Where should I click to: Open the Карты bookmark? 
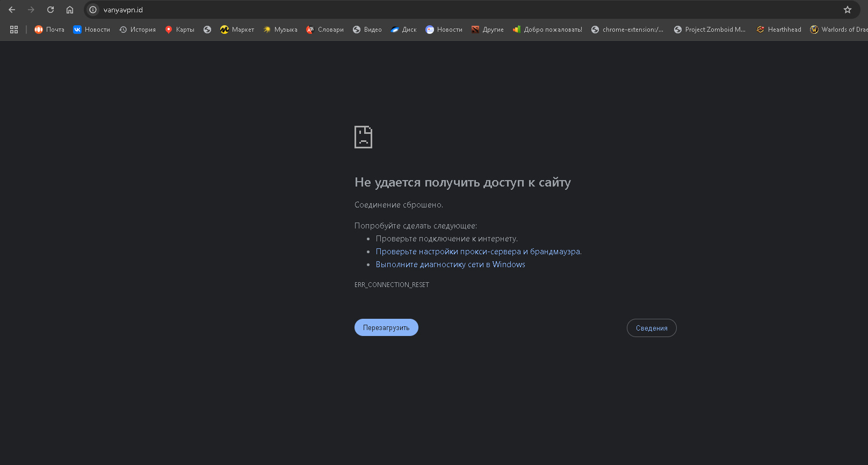(x=180, y=30)
